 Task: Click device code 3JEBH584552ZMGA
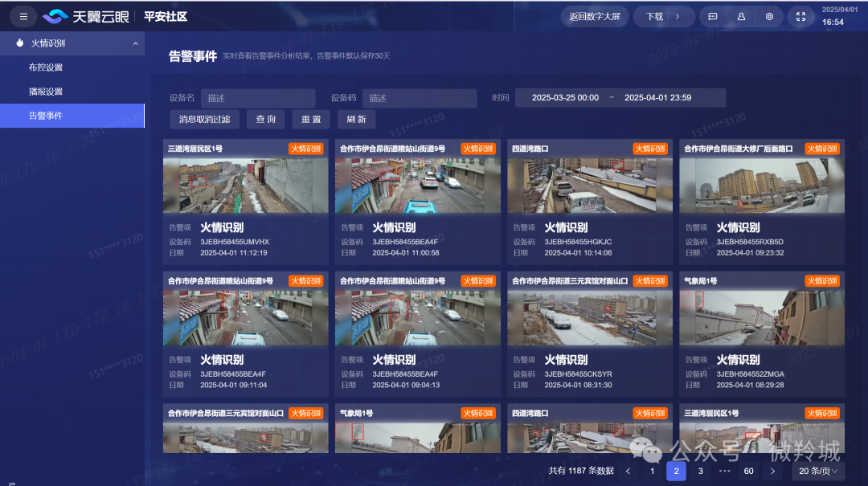750,374
